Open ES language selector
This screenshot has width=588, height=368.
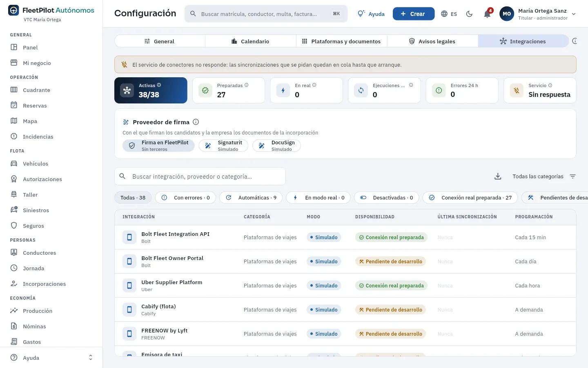[x=449, y=14]
